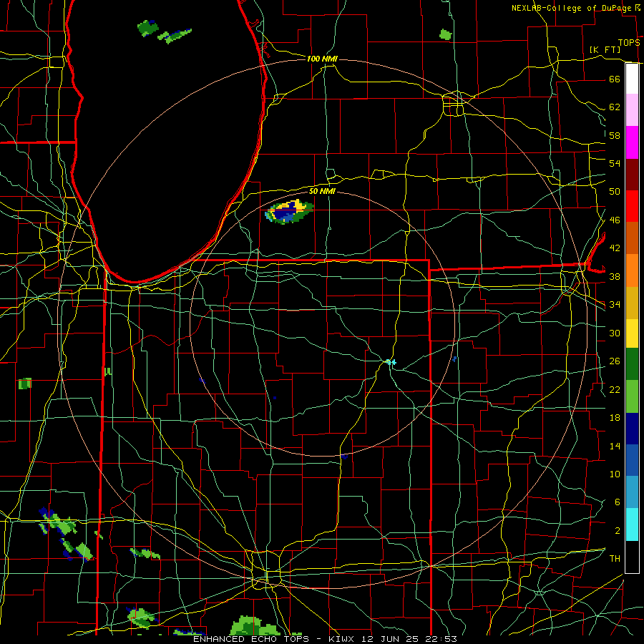
Task: Click the legend value 38
Action: click(615, 276)
